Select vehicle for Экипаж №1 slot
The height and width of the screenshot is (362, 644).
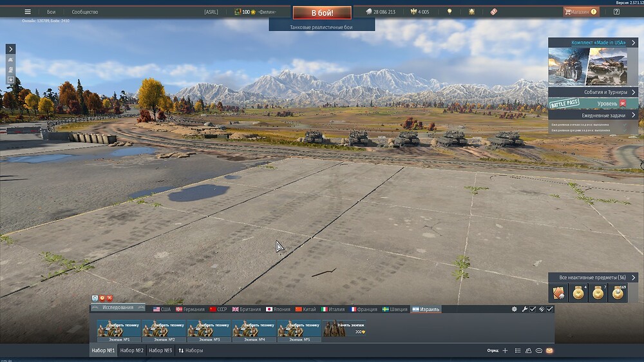tap(119, 331)
